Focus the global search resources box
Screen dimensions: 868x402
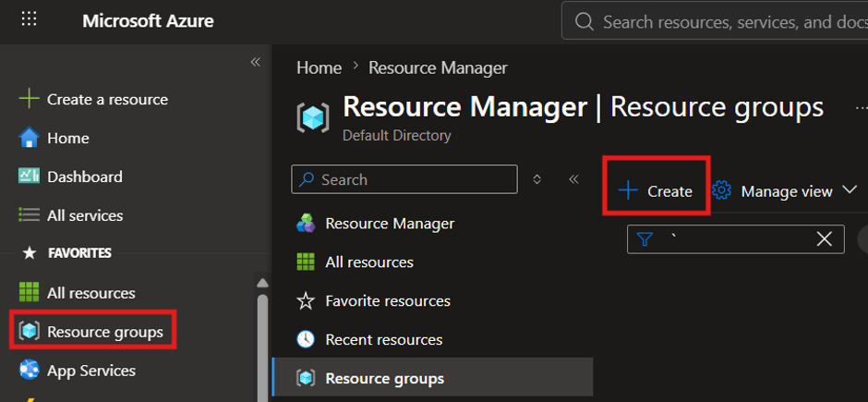click(x=715, y=21)
